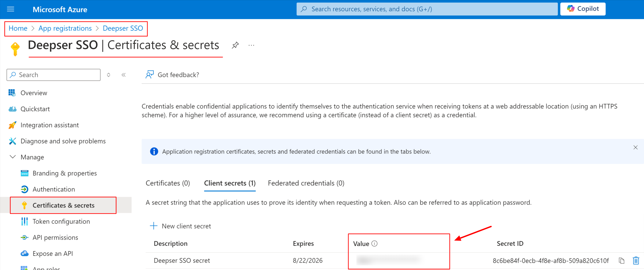Open the hamburger portal menu
The height and width of the screenshot is (270, 644).
[x=10, y=9]
